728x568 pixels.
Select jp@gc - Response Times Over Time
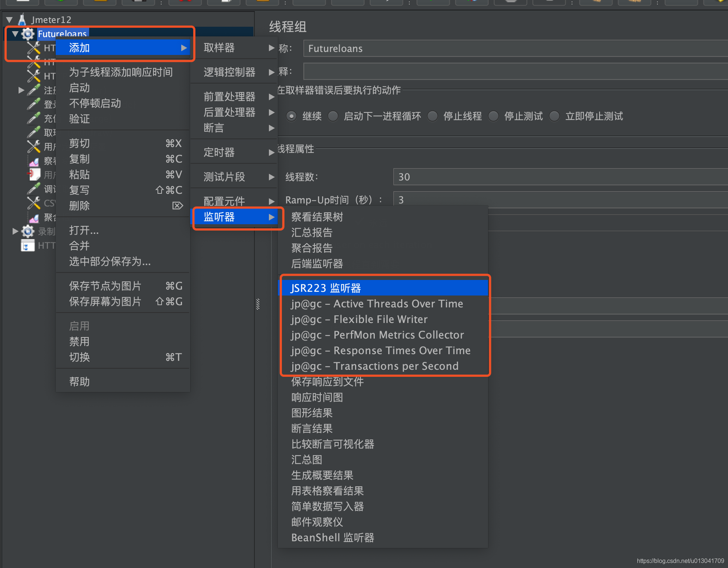383,350
